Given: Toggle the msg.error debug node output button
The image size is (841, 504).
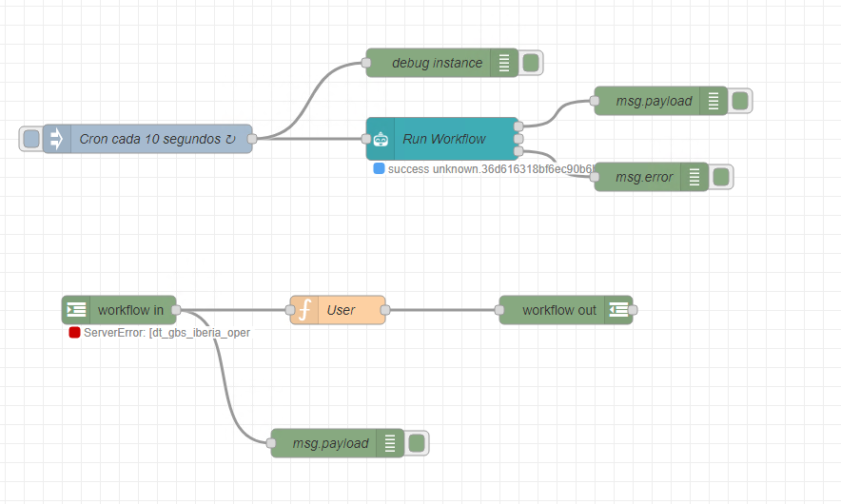Looking at the screenshot, I should [x=721, y=177].
